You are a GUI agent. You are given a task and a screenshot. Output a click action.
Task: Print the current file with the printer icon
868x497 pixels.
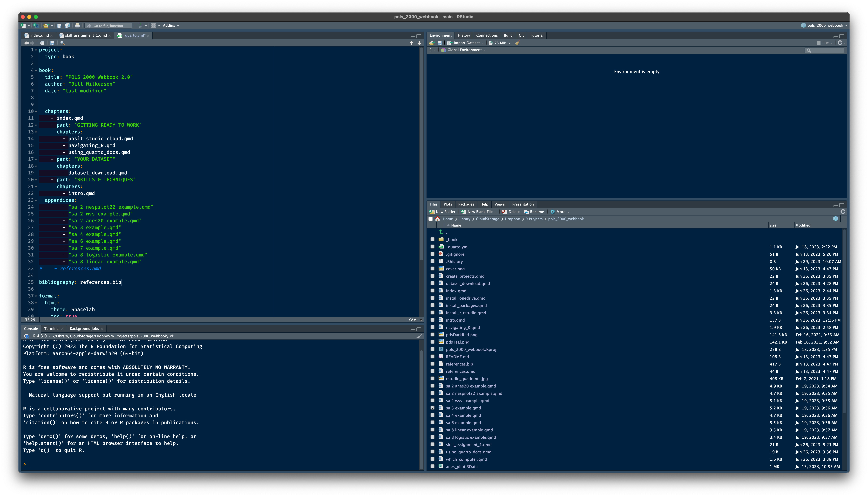coord(77,26)
